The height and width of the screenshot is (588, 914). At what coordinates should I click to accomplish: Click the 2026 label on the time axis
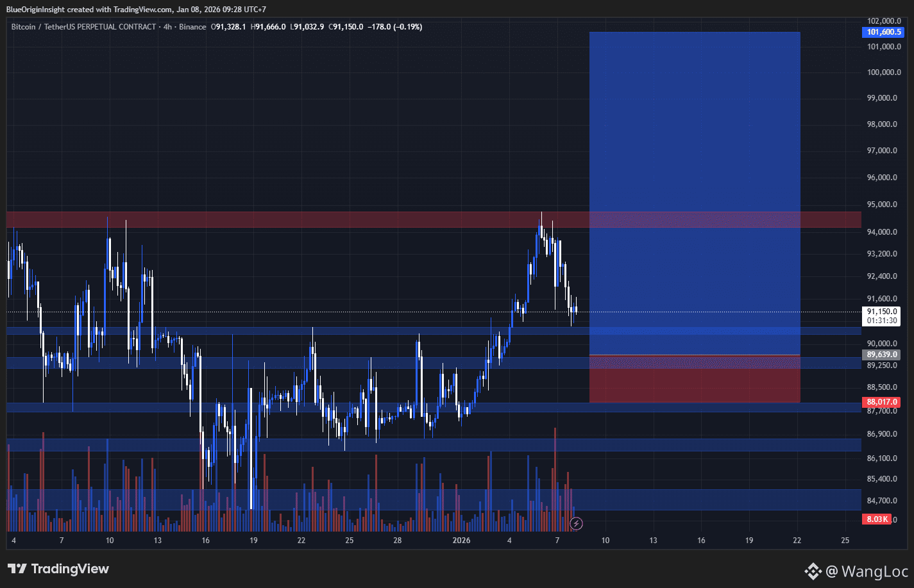click(x=461, y=541)
